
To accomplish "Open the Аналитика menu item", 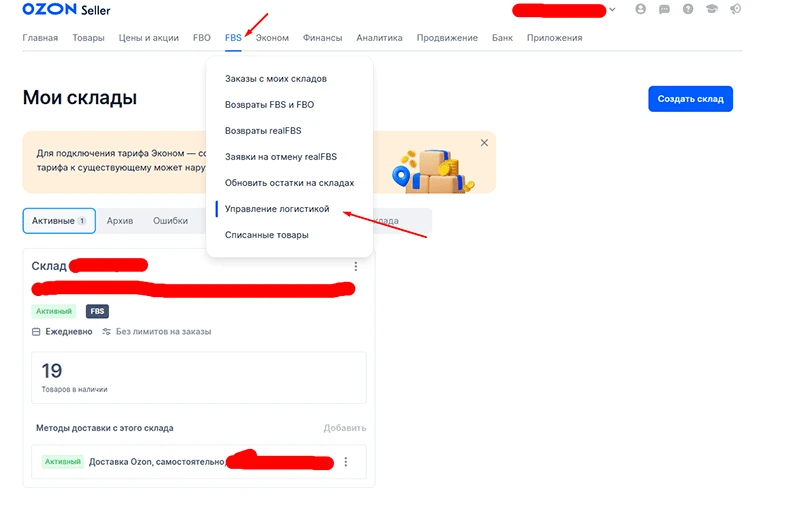I will tap(379, 38).
